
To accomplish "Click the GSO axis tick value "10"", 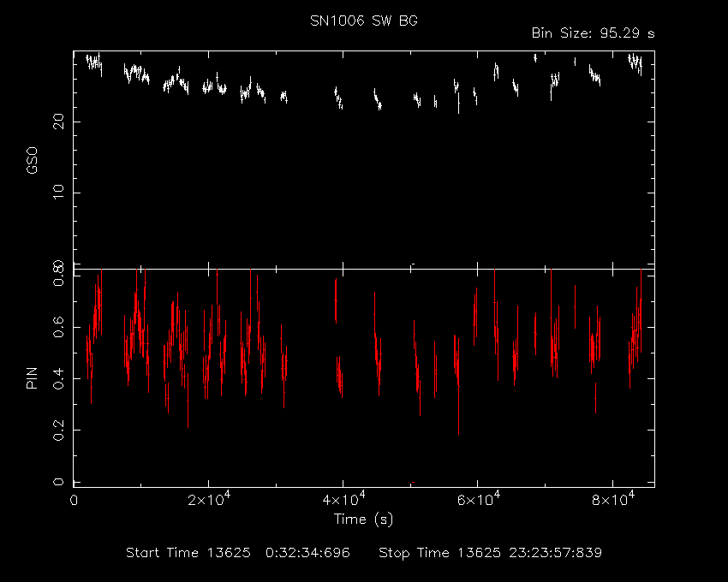I will click(x=58, y=192).
